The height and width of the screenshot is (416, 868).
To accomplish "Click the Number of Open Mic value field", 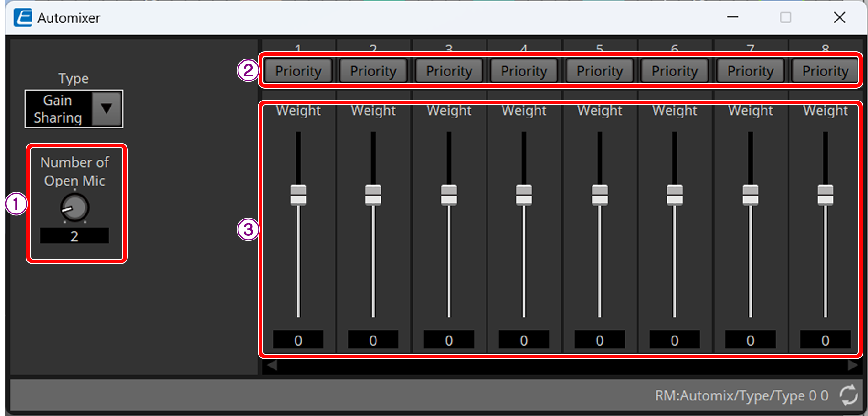I will click(x=74, y=236).
